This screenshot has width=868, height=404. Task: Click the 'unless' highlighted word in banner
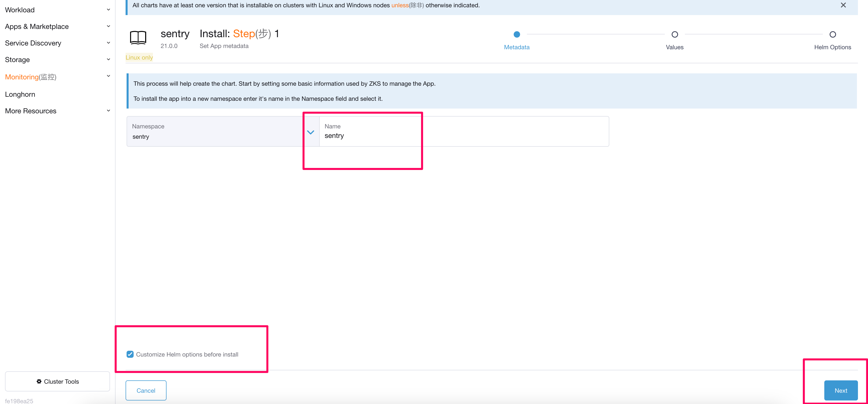tap(400, 5)
